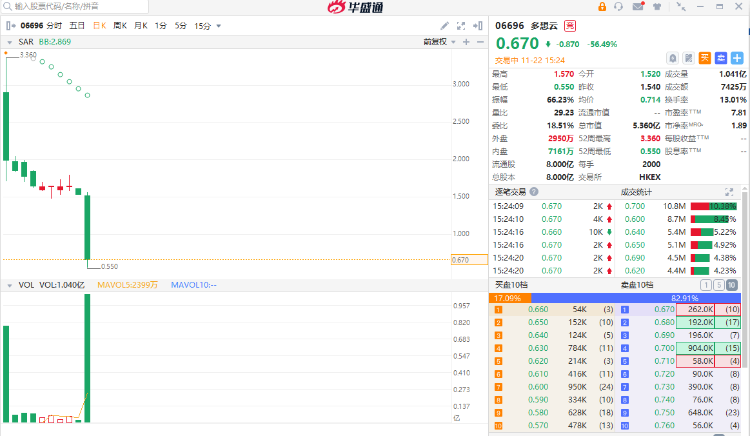Select the pencil drawing tool on chart
Screen dimensions: 750x436
pos(444,25)
